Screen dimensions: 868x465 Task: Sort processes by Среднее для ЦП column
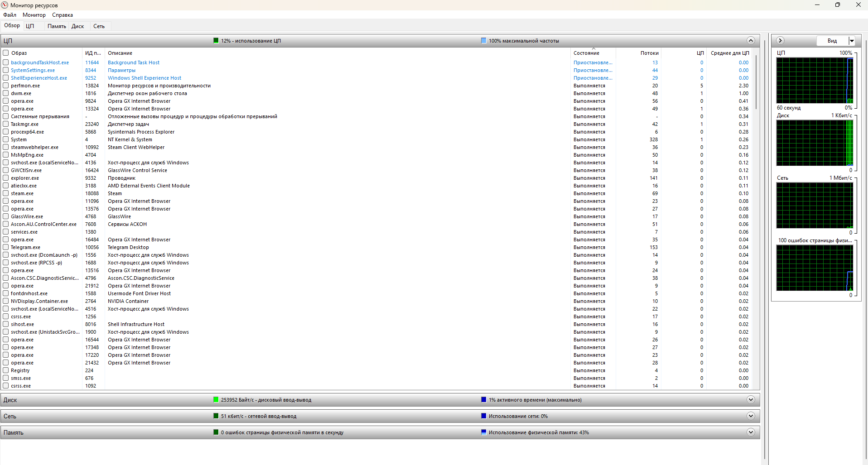coord(729,53)
